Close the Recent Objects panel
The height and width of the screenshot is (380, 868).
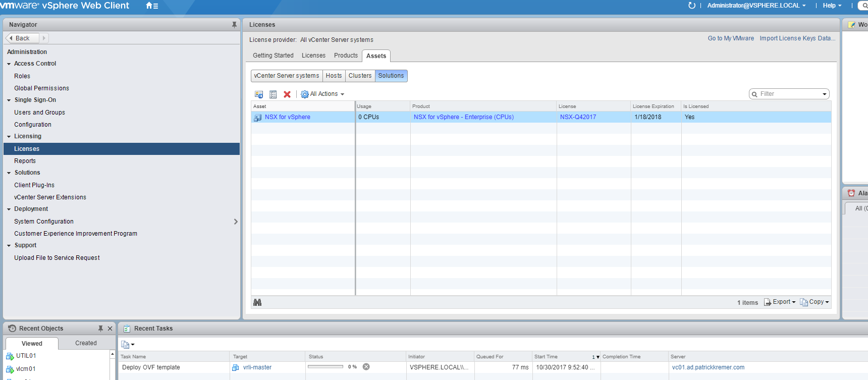pos(110,329)
